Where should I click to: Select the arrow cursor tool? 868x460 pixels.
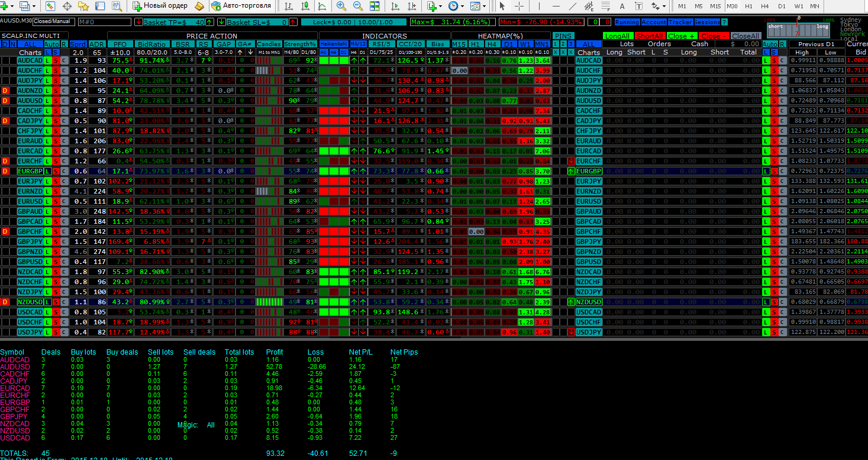[x=502, y=6]
